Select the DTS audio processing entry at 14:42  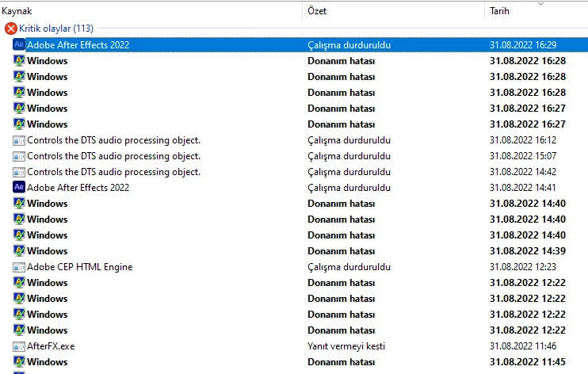113,172
